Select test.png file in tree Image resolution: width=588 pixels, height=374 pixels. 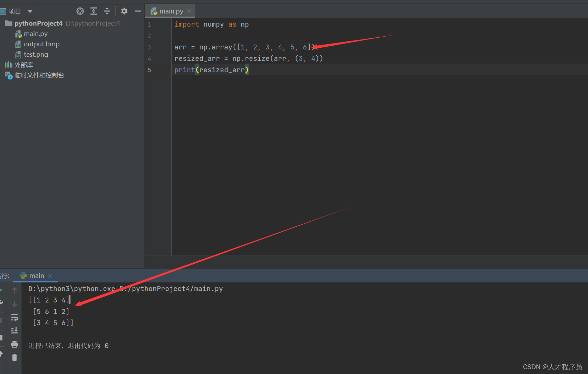tap(36, 54)
